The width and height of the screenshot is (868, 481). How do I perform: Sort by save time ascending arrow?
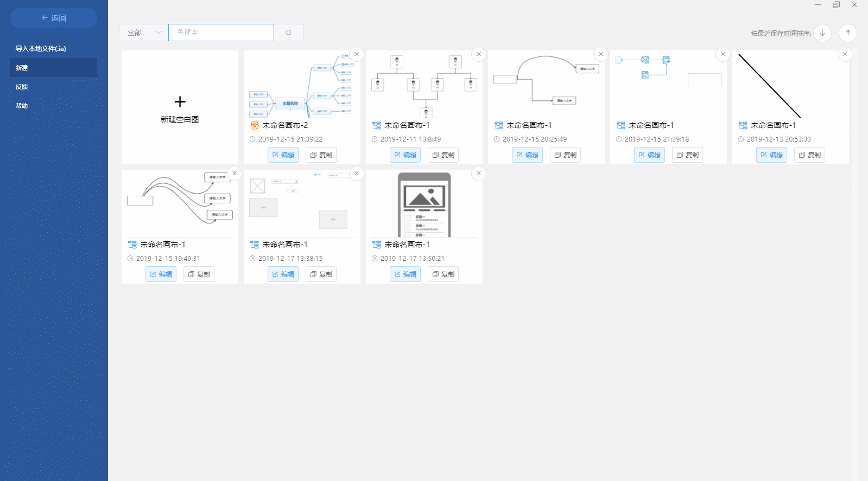point(847,33)
